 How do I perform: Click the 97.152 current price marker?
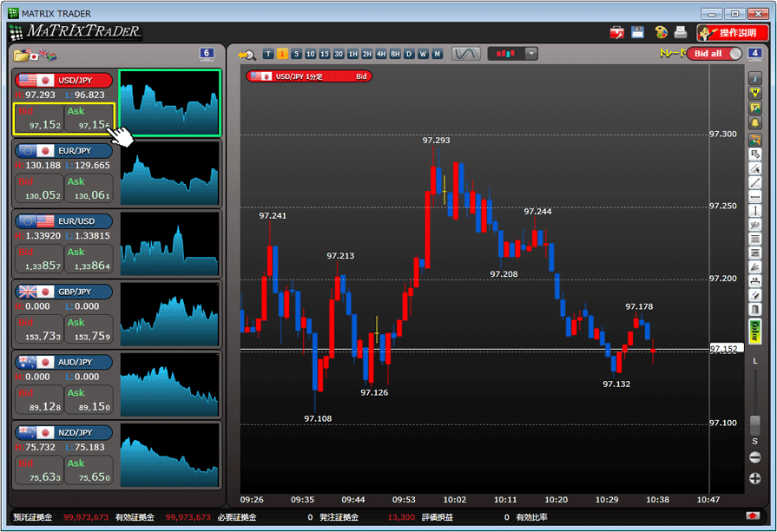(727, 349)
